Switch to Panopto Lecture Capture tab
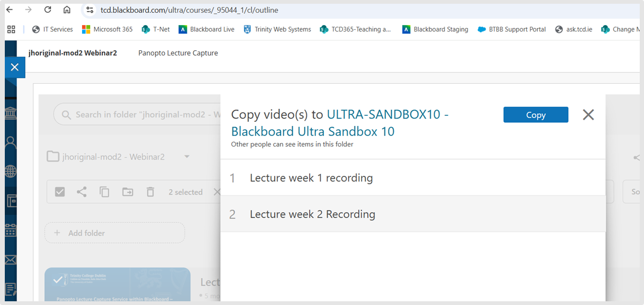This screenshot has height=305, width=644. (178, 53)
